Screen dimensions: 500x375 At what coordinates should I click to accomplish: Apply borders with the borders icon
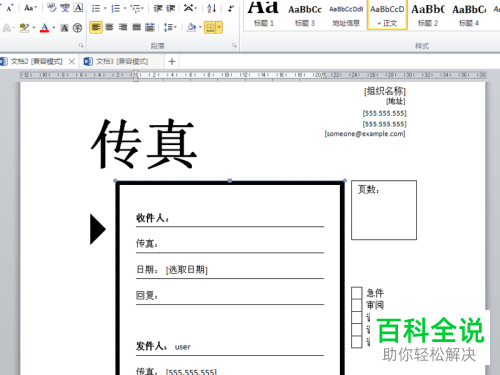[x=210, y=27]
